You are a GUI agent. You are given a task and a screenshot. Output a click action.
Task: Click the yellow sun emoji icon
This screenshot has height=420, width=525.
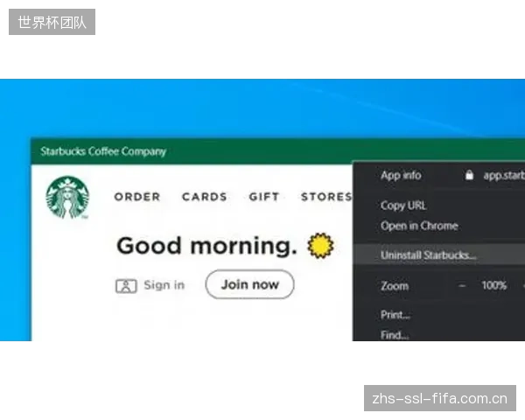point(320,246)
